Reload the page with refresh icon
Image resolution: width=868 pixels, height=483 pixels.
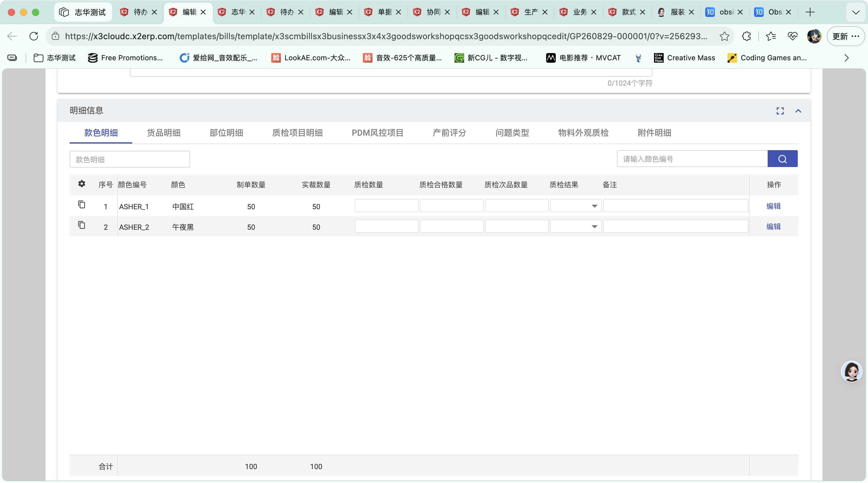[34, 36]
